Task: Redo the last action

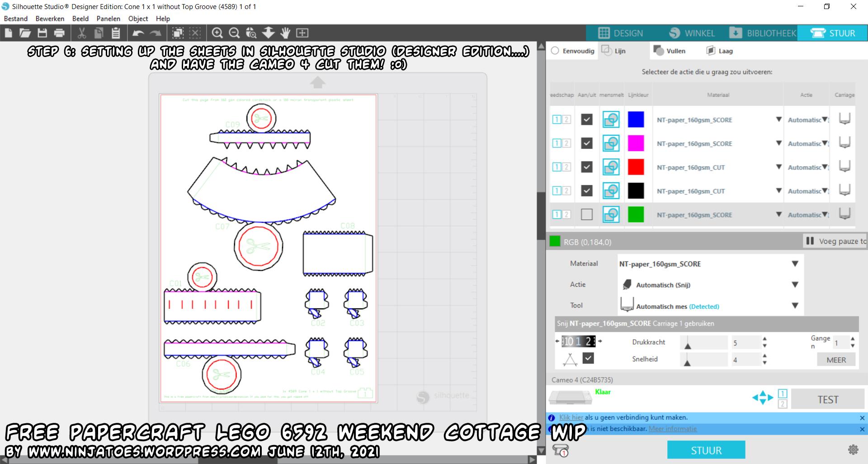Action: [156, 33]
